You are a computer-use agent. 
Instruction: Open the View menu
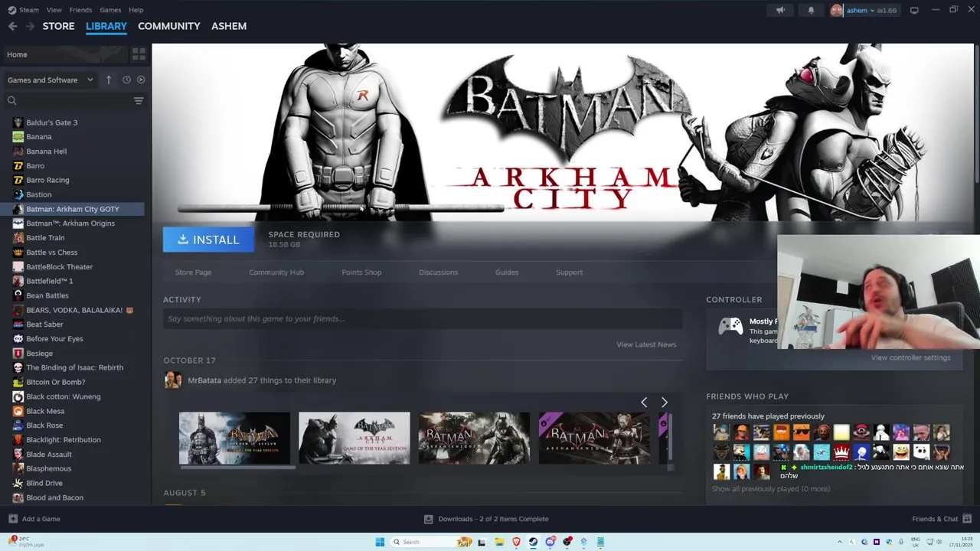(54, 10)
